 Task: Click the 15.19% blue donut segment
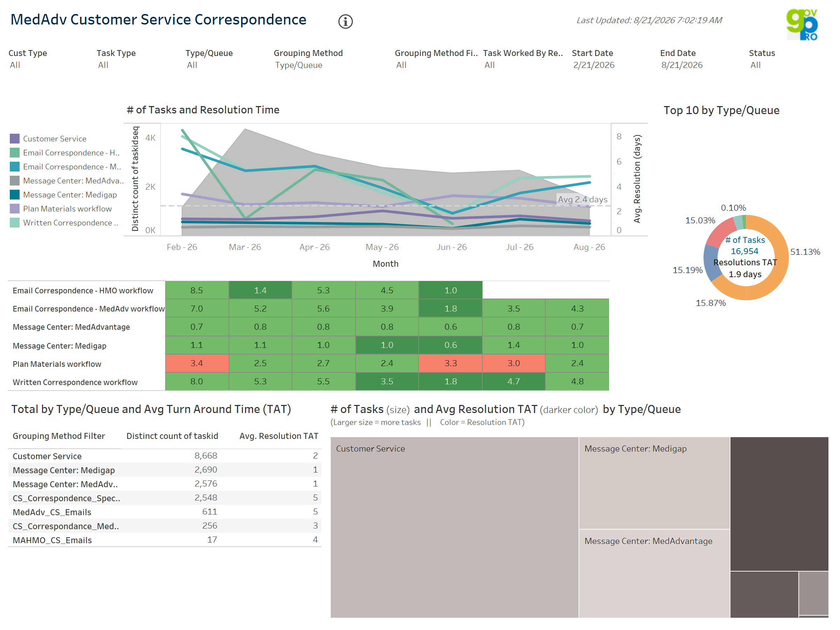point(711,262)
